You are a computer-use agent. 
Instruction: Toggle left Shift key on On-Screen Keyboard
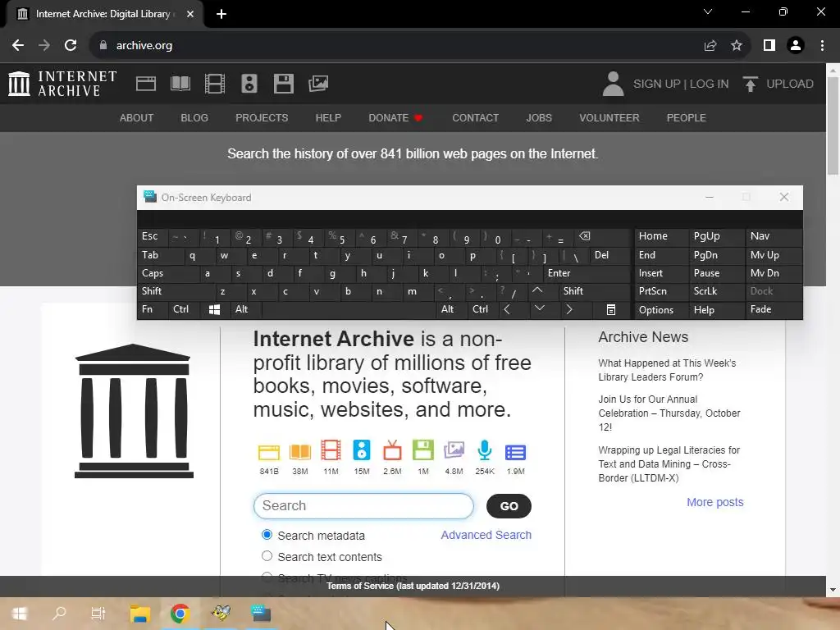(176, 291)
